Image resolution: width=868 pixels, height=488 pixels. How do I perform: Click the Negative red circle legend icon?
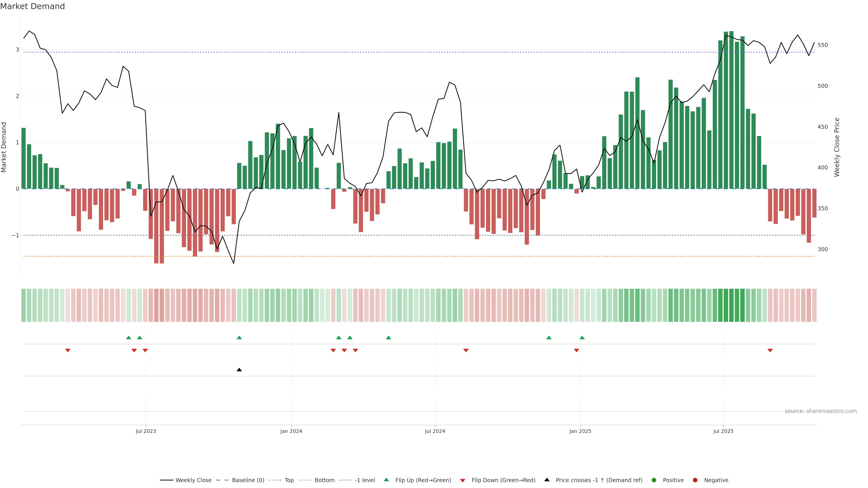click(695, 480)
